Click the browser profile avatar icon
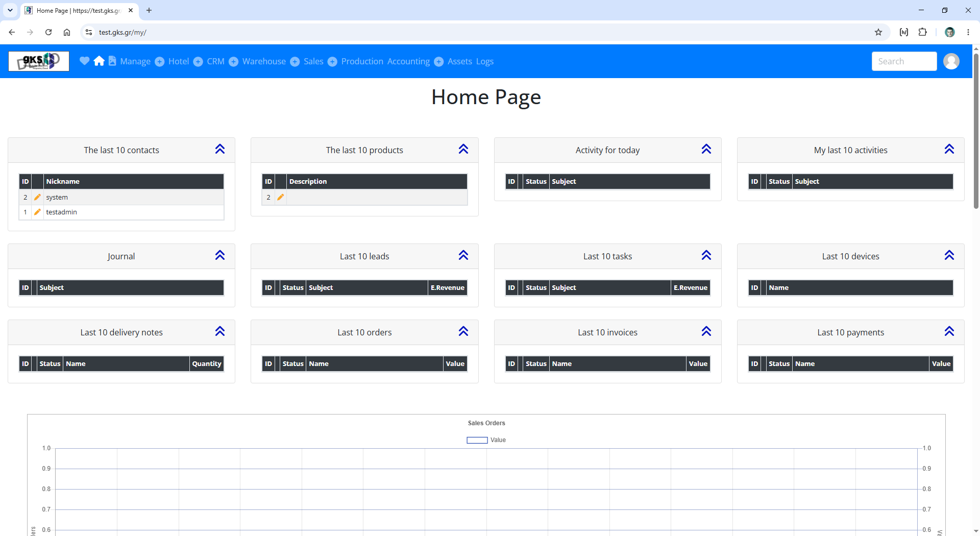Viewport: 980px width, 536px height. [950, 32]
